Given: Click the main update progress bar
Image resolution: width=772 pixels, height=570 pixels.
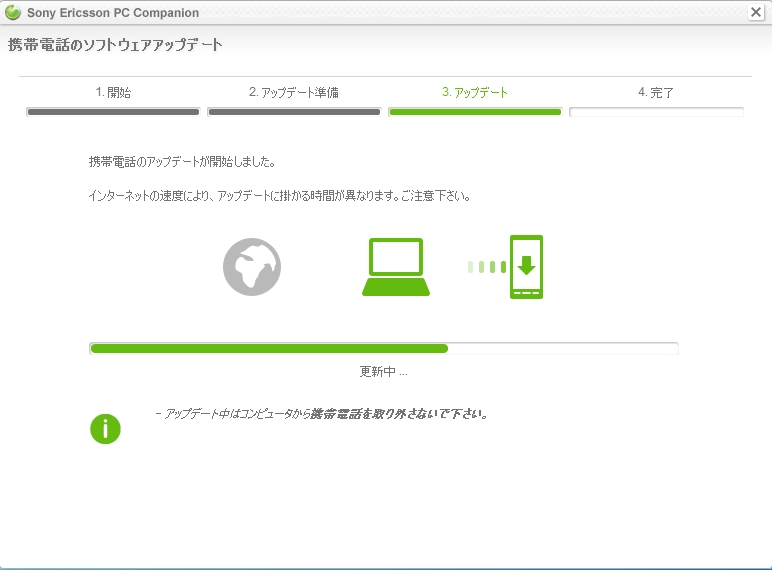Looking at the screenshot, I should click(x=384, y=348).
